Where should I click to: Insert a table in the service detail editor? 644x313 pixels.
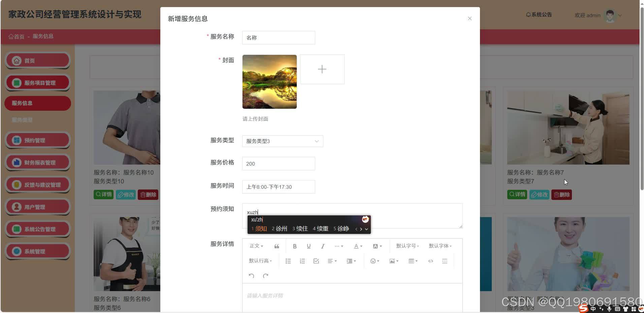click(412, 261)
